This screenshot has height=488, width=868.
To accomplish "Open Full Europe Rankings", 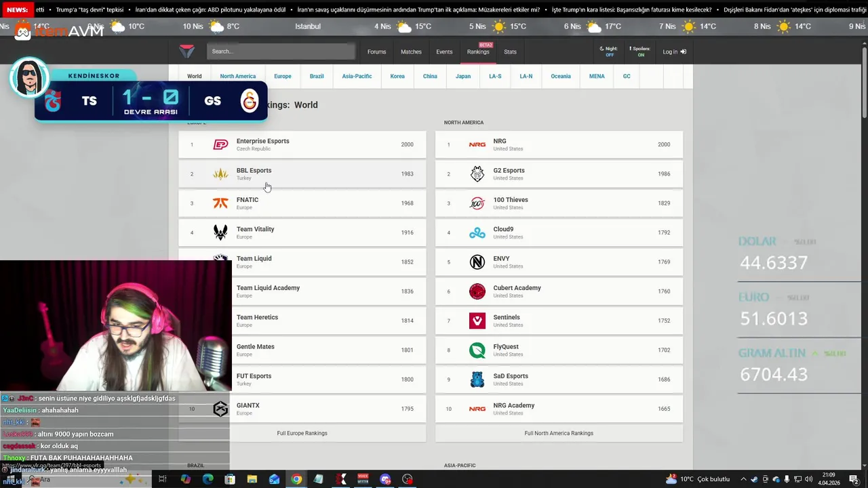I will (302, 433).
